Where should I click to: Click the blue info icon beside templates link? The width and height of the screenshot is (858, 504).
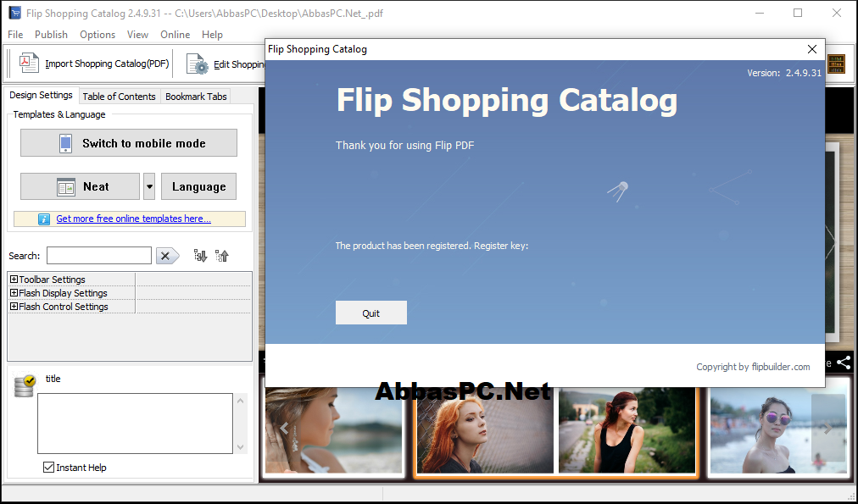click(x=44, y=219)
